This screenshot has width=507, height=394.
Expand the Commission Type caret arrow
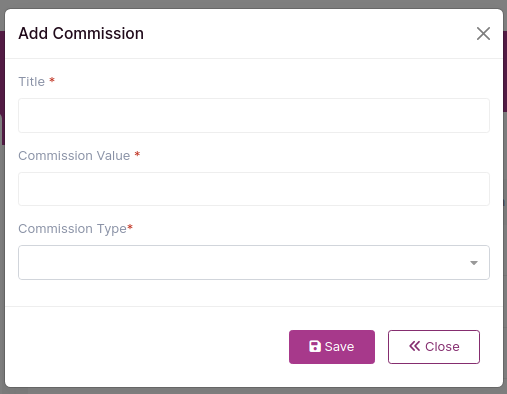tap(474, 263)
